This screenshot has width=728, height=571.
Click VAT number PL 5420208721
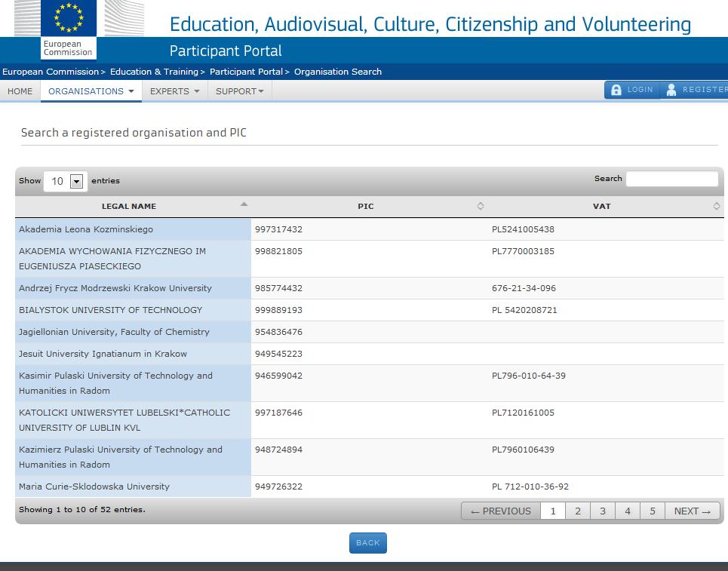click(524, 310)
